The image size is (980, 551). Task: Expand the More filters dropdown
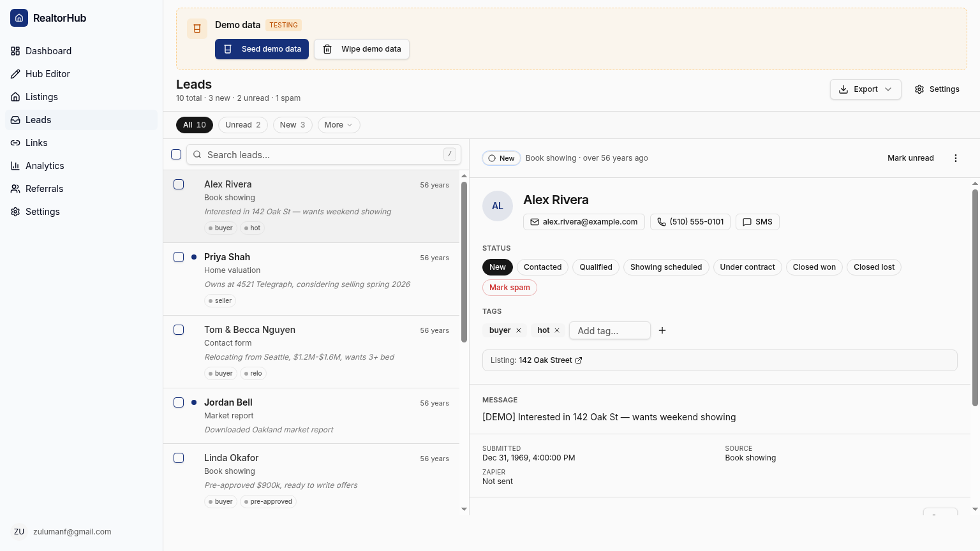pyautogui.click(x=339, y=125)
